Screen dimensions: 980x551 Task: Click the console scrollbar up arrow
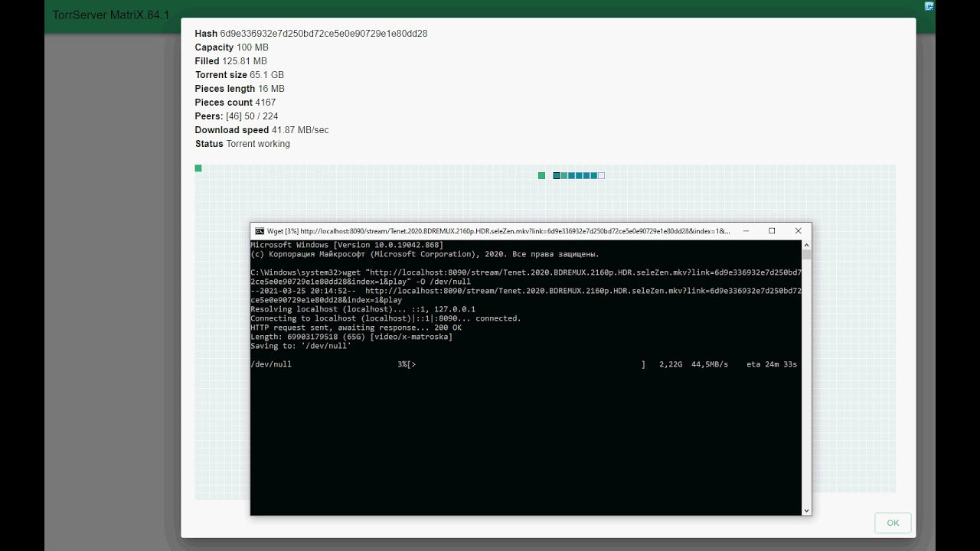[806, 245]
